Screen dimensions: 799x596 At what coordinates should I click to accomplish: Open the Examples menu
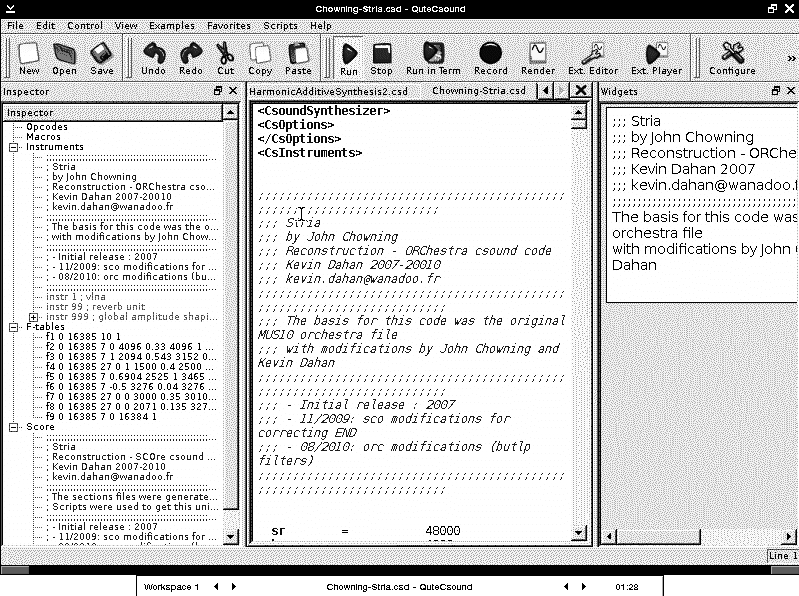[172, 25]
